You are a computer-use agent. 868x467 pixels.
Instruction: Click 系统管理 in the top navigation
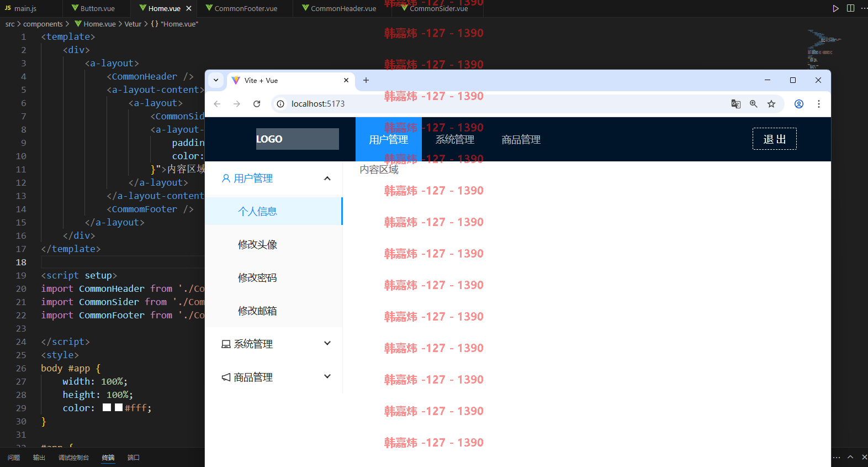point(455,139)
